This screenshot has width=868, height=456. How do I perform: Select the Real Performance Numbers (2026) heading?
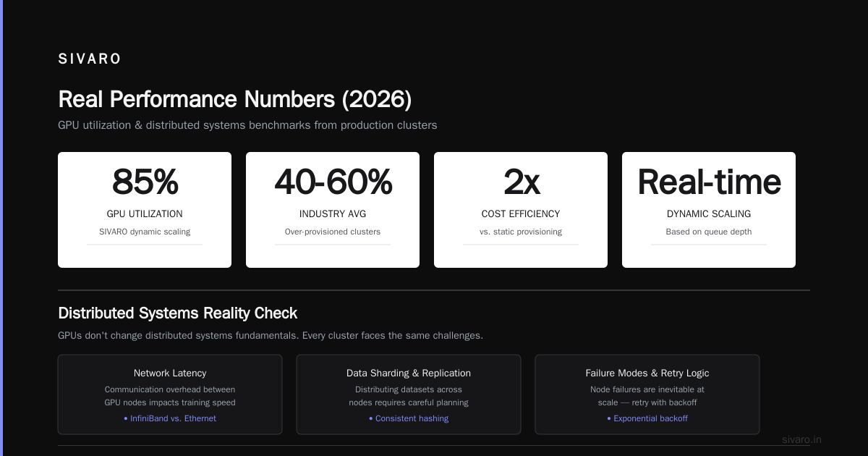click(235, 99)
